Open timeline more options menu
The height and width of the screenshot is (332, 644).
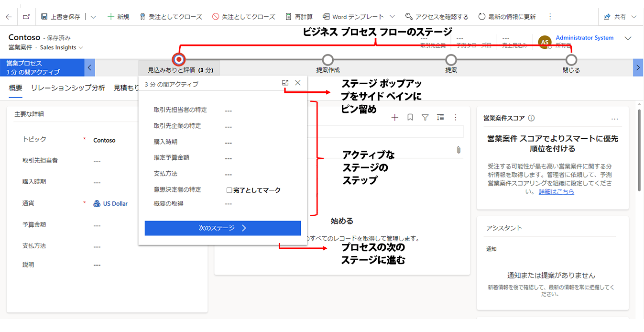pyautogui.click(x=456, y=117)
